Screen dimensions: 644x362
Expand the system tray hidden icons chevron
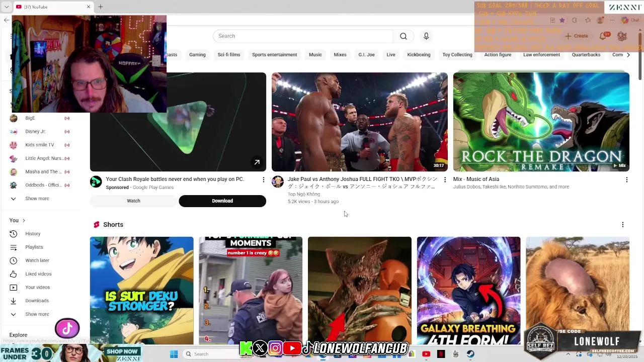click(568, 354)
